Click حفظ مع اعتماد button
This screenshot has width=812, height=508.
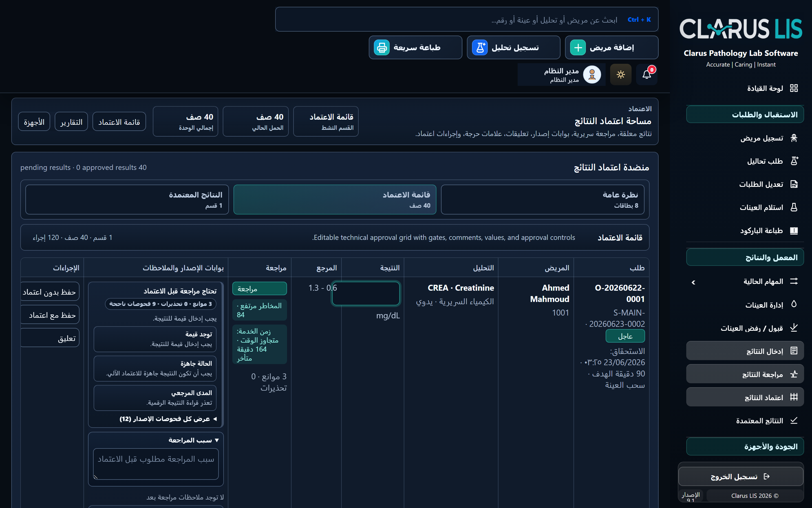point(50,315)
